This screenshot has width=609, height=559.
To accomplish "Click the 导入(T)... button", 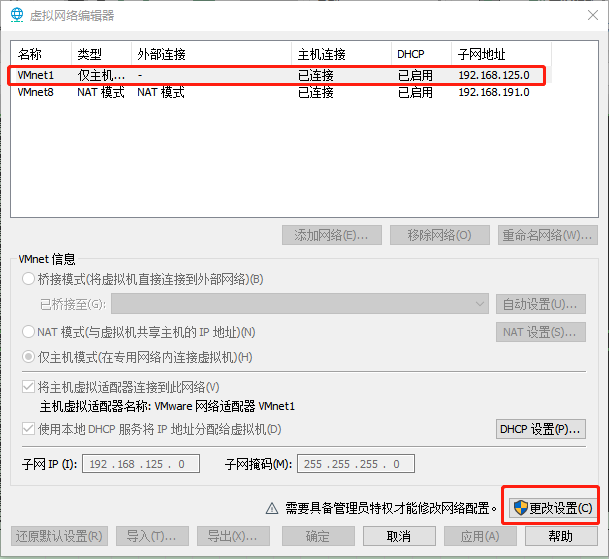I will [152, 536].
